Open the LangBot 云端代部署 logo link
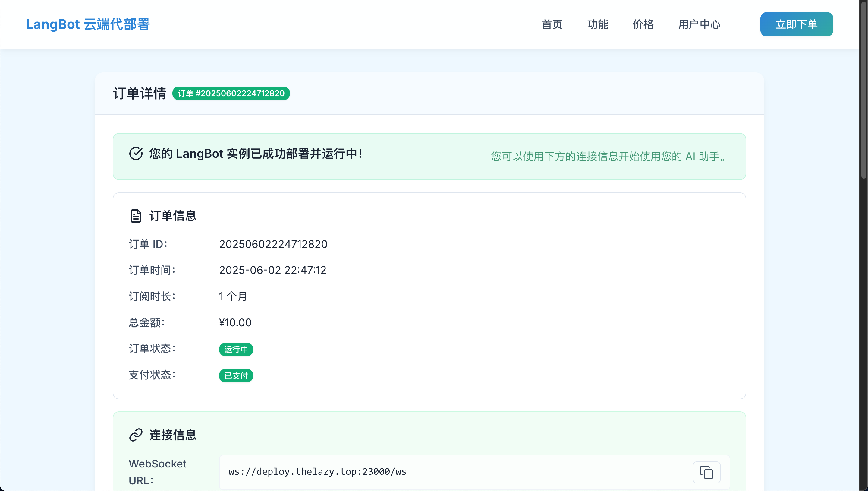The height and width of the screenshot is (491, 868). click(x=88, y=24)
